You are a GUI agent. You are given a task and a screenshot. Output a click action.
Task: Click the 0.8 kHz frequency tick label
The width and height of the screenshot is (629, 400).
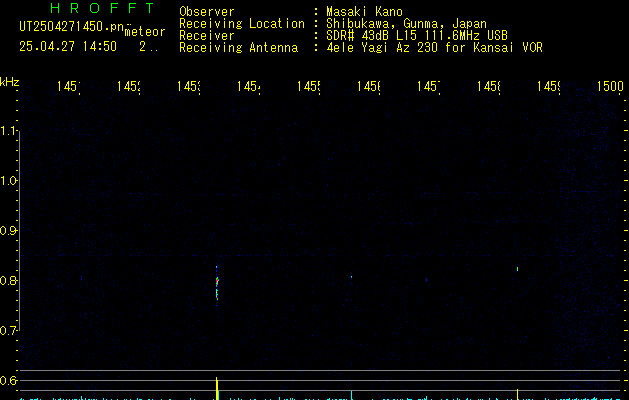(9, 280)
